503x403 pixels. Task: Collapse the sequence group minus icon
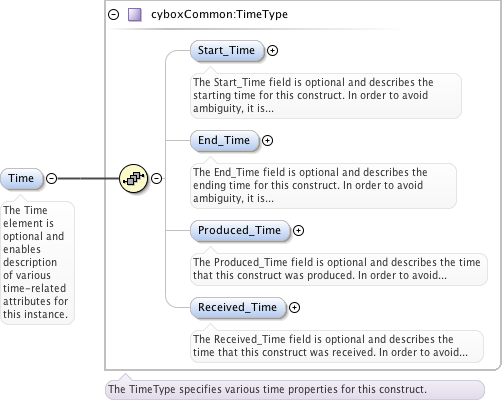click(x=157, y=179)
